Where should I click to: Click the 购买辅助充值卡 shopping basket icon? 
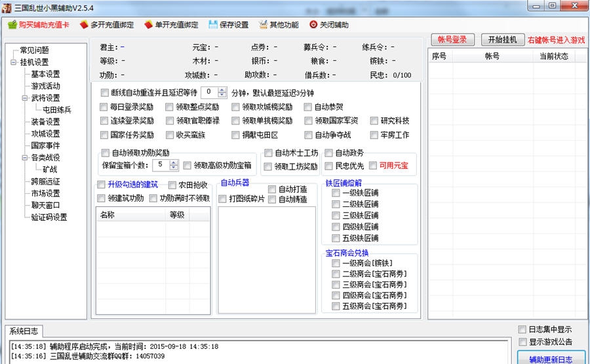pos(12,25)
